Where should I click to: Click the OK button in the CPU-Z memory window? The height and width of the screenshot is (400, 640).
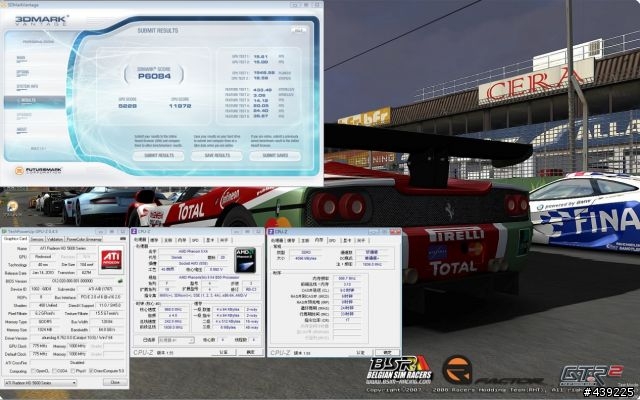point(387,352)
